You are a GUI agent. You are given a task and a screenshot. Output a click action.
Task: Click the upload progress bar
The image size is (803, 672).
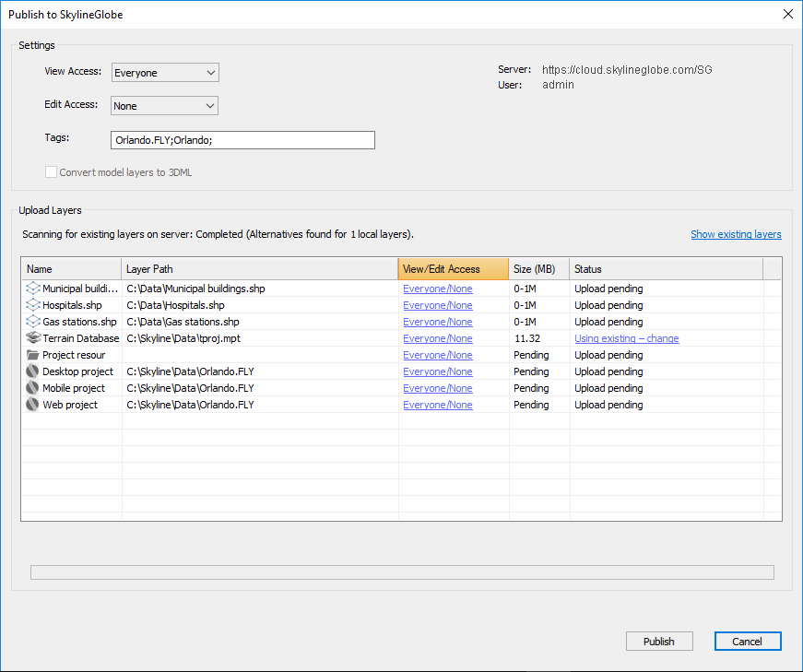(402, 572)
